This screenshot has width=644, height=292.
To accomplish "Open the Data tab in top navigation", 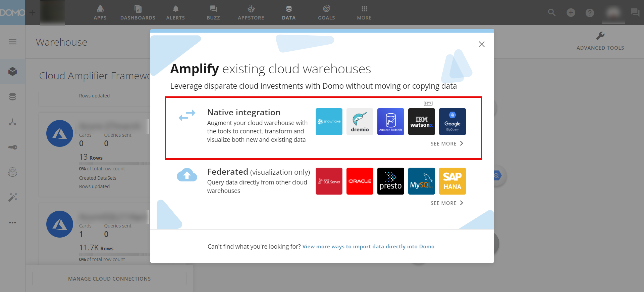I will [289, 13].
